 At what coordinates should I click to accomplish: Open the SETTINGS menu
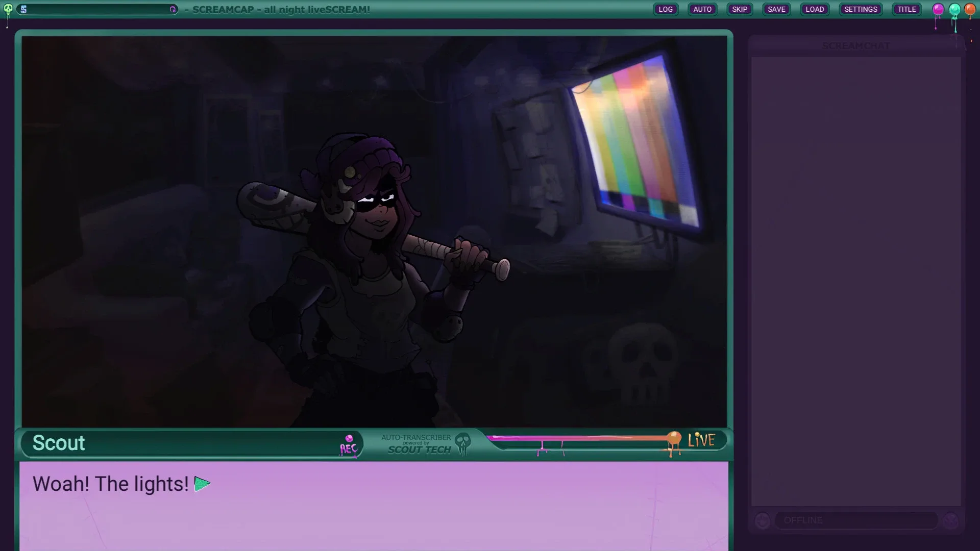[x=861, y=9]
